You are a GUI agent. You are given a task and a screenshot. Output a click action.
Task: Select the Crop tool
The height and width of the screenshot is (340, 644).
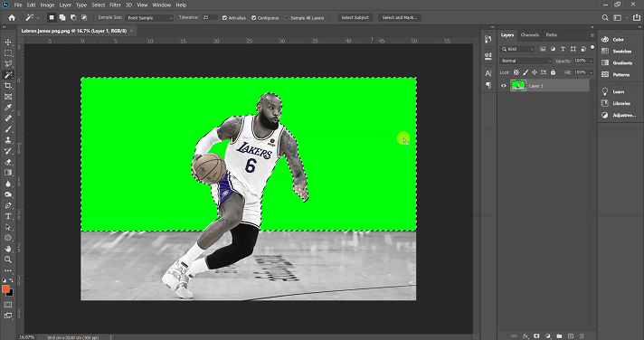pos(8,86)
